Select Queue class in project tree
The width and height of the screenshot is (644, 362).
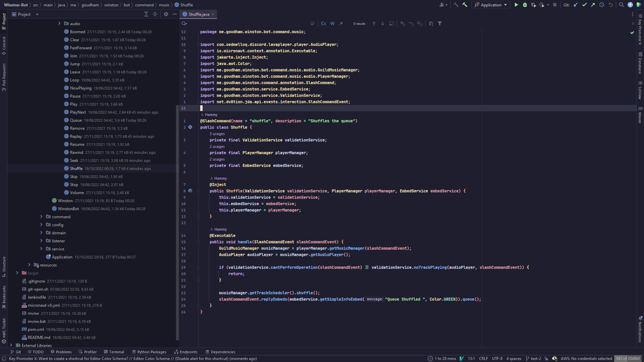tap(76, 120)
